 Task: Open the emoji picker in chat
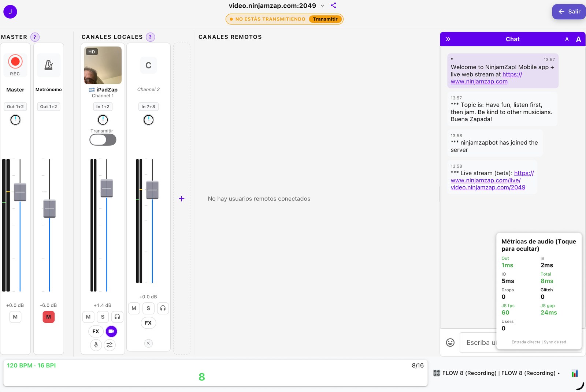click(450, 343)
